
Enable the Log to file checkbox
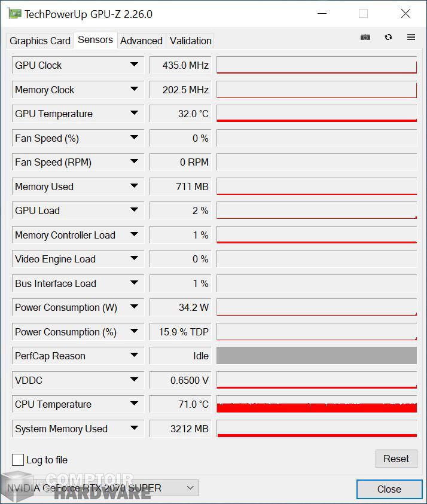point(18,460)
